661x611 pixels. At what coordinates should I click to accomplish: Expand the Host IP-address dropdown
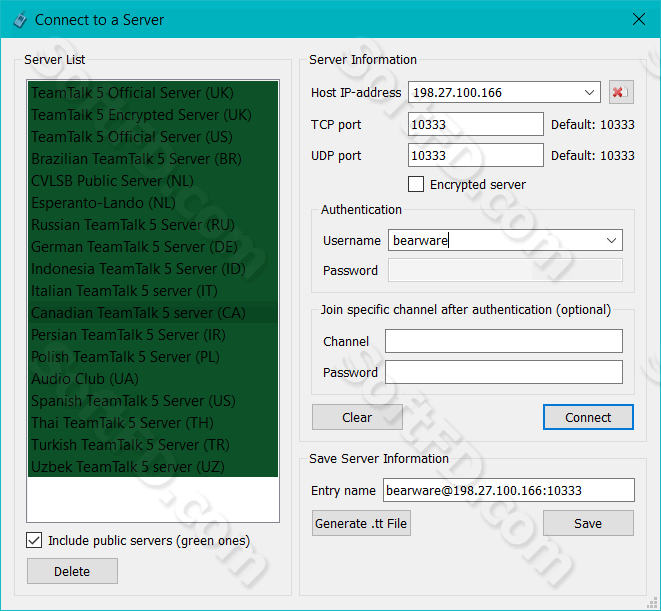click(589, 92)
